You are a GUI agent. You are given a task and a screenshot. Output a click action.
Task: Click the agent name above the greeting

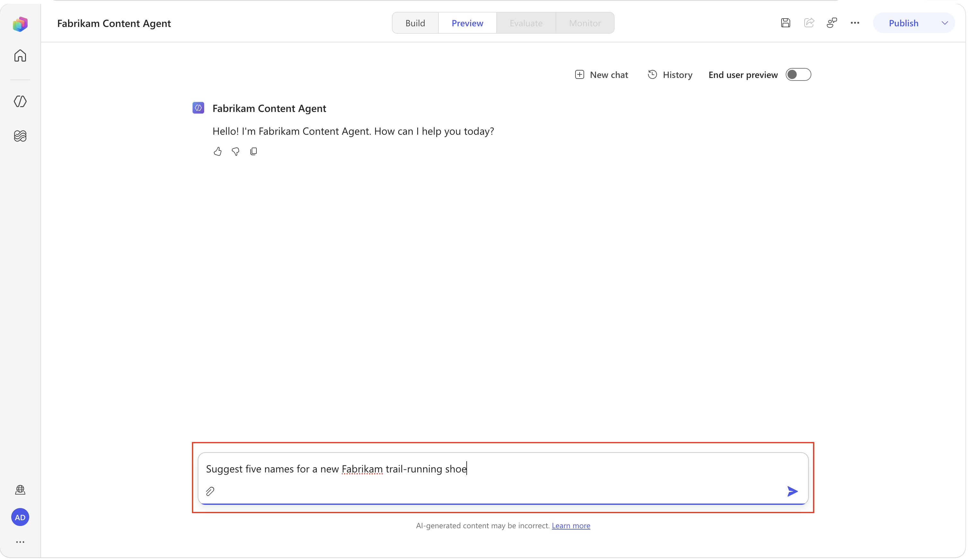coord(269,108)
